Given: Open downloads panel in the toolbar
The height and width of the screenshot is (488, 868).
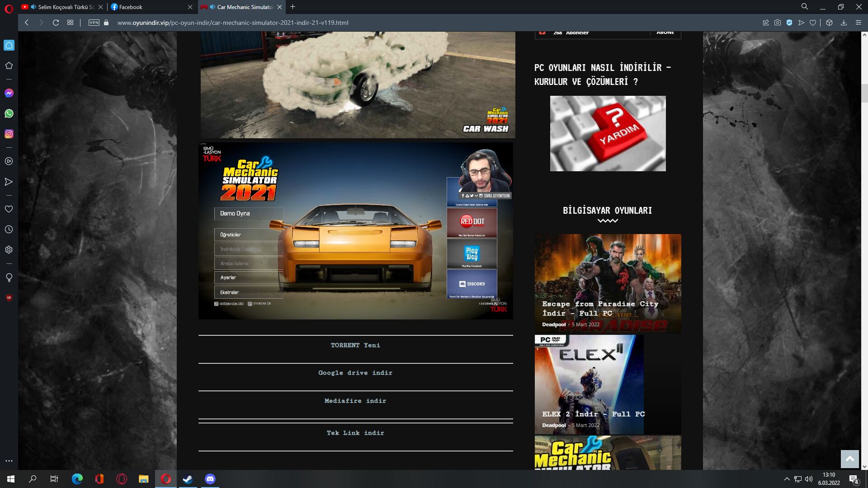Looking at the screenshot, I should [x=844, y=23].
